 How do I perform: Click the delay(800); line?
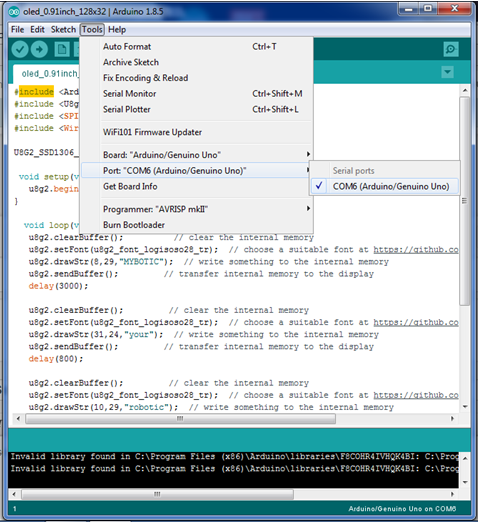56,359
